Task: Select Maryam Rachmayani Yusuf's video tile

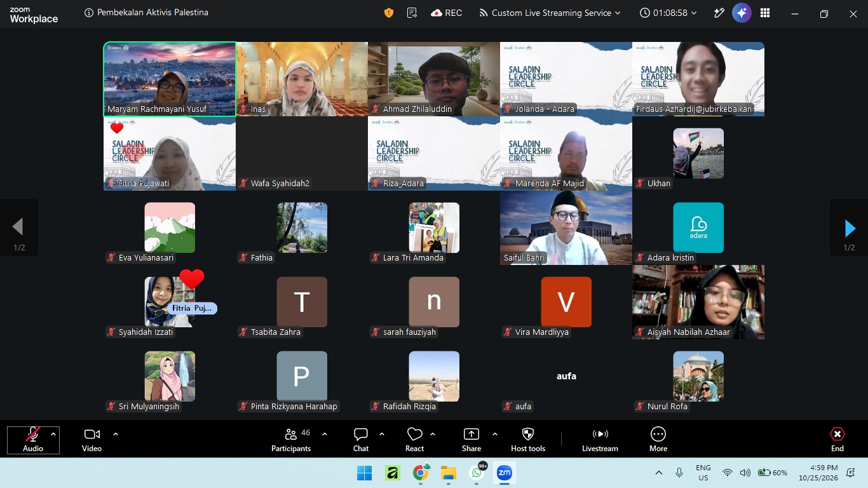Action: tap(170, 79)
